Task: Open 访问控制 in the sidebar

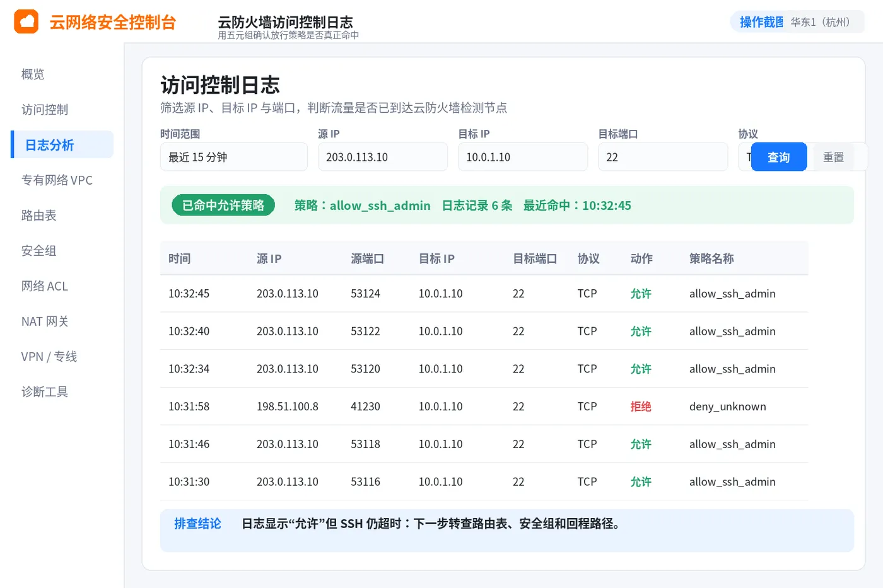Action: [x=45, y=110]
